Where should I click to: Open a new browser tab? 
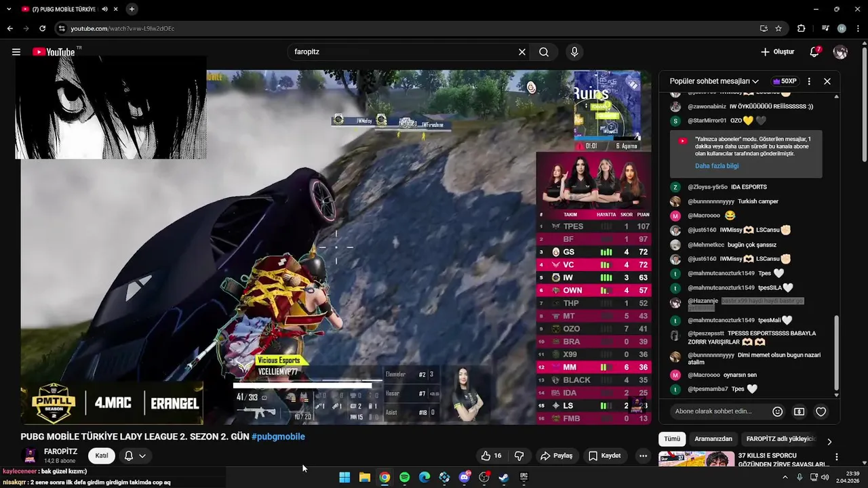tap(132, 9)
